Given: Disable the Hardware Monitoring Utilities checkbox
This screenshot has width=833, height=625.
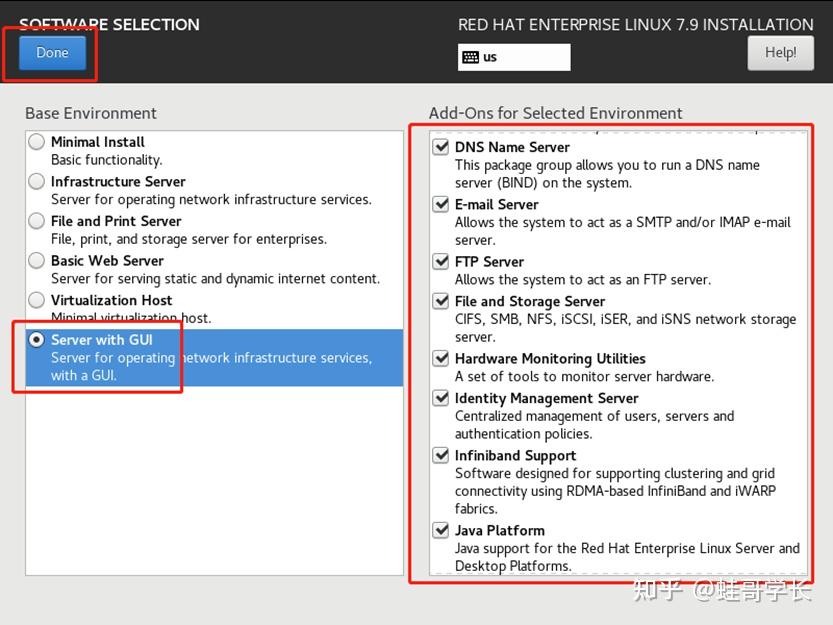Looking at the screenshot, I should point(441,359).
